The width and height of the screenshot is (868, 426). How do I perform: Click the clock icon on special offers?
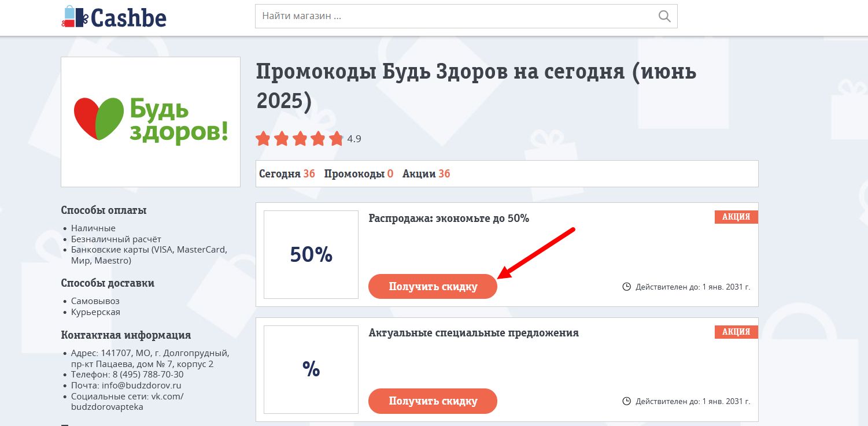point(626,401)
